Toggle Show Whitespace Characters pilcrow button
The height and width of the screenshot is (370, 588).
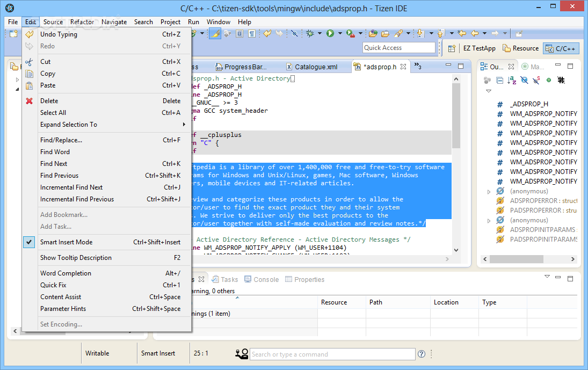pyautogui.click(x=252, y=34)
